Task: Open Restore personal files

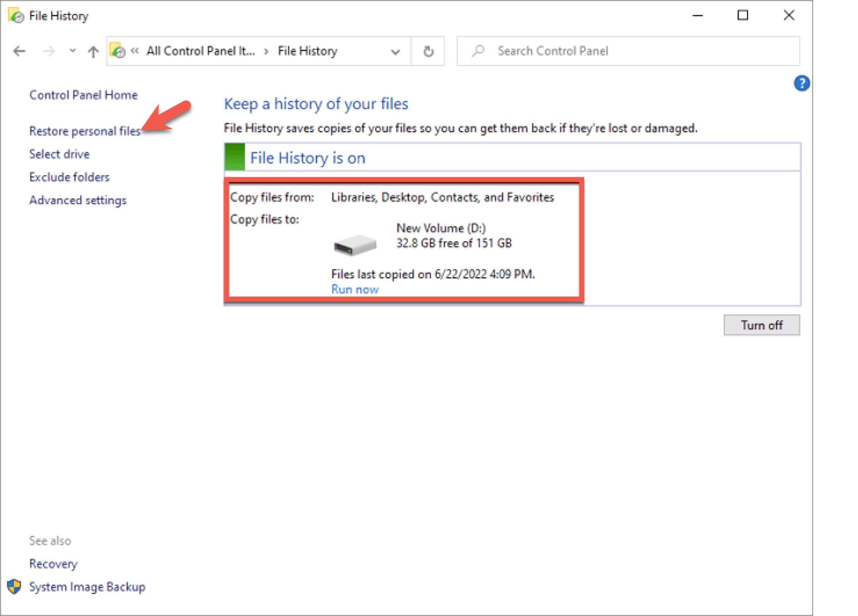Action: [85, 131]
